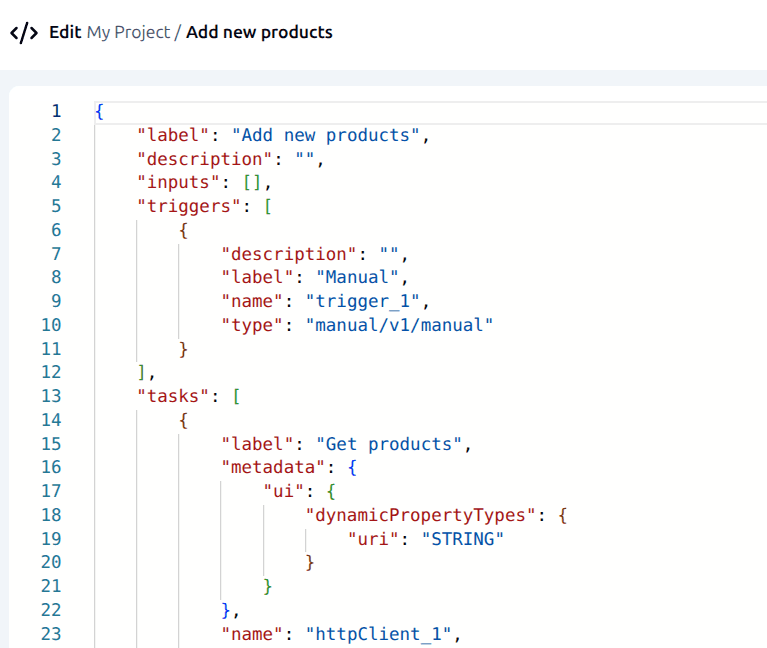The height and width of the screenshot is (648, 767).
Task: Click the "uri" key on line 19
Action: coord(373,539)
